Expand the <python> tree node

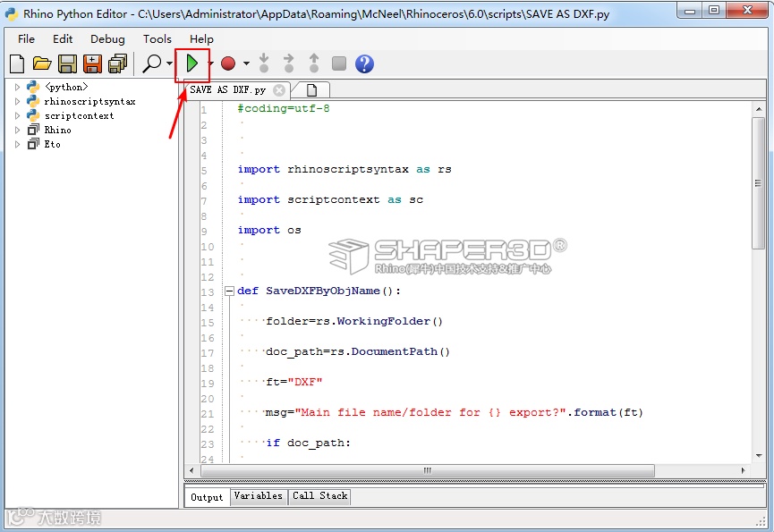(17, 88)
